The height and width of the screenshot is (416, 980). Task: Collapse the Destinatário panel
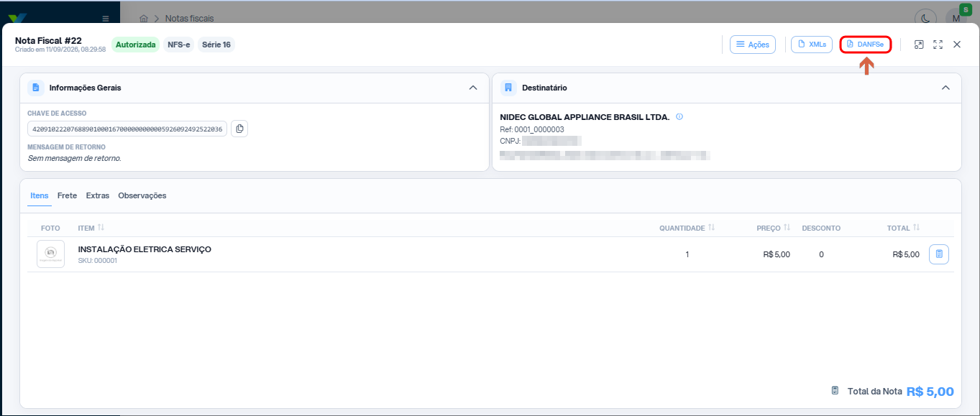(945, 88)
